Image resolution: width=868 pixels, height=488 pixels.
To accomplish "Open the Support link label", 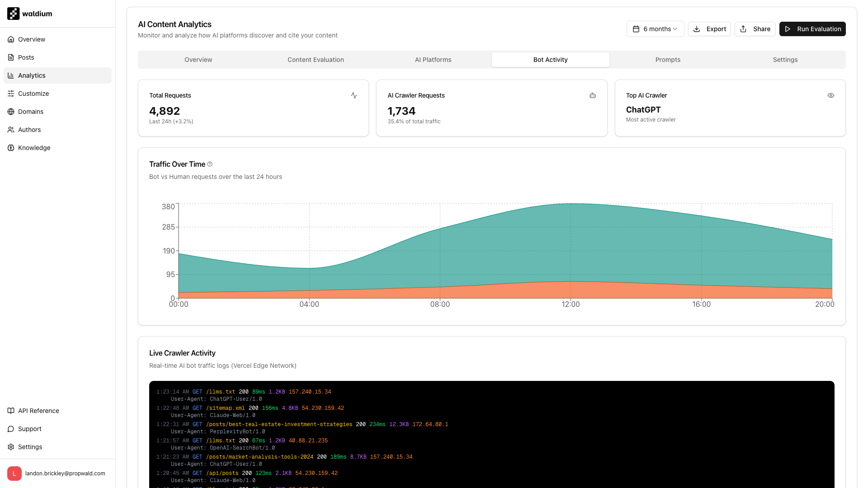I will [x=29, y=429].
